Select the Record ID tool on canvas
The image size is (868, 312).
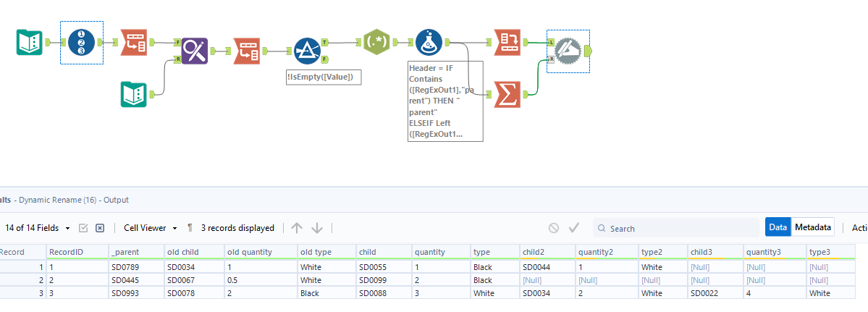[x=82, y=42]
